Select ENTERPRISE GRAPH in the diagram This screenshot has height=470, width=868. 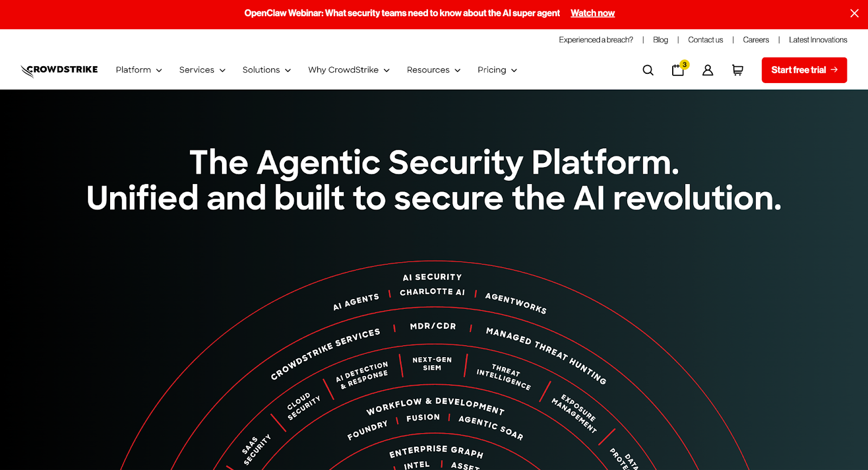tap(436, 450)
